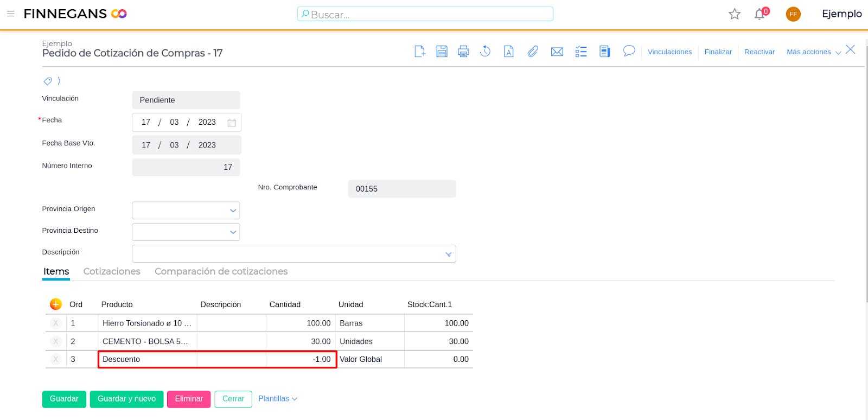Click the favorites star icon
The height and width of the screenshot is (420, 868).
pyautogui.click(x=735, y=14)
